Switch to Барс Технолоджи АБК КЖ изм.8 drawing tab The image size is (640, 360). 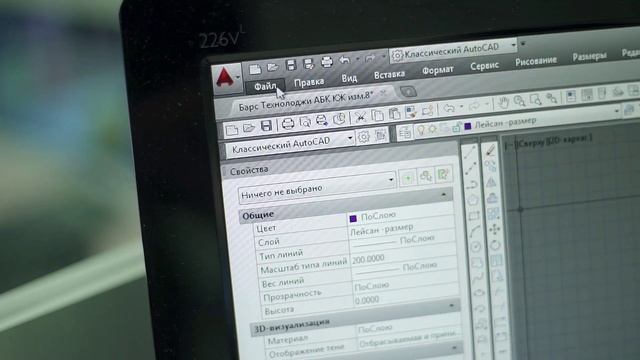[x=305, y=101]
